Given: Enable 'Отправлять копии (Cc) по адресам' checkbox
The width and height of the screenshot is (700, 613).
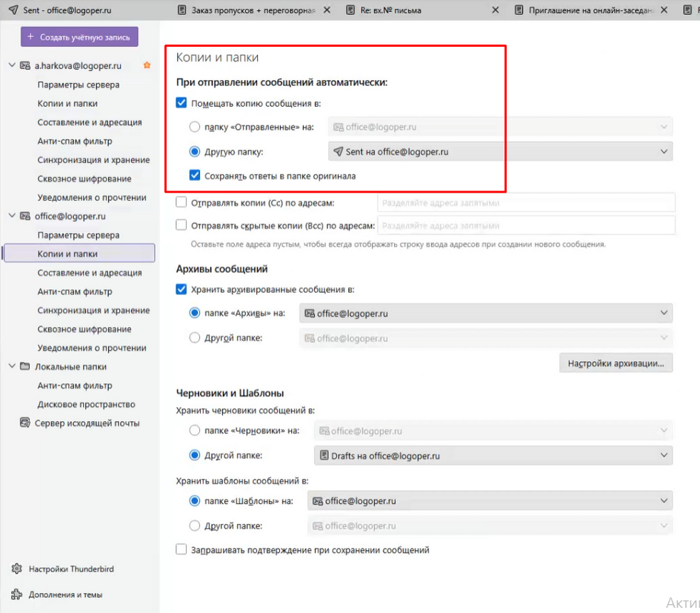Looking at the screenshot, I should tap(181, 202).
